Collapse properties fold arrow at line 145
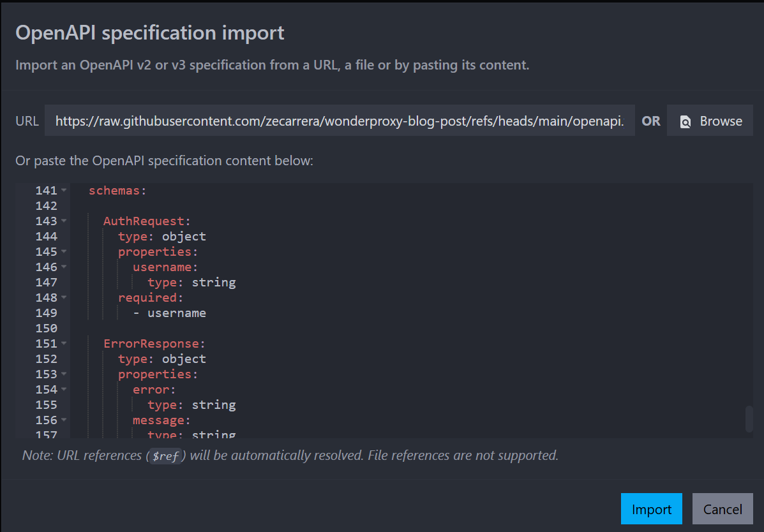The image size is (764, 532). tap(64, 251)
